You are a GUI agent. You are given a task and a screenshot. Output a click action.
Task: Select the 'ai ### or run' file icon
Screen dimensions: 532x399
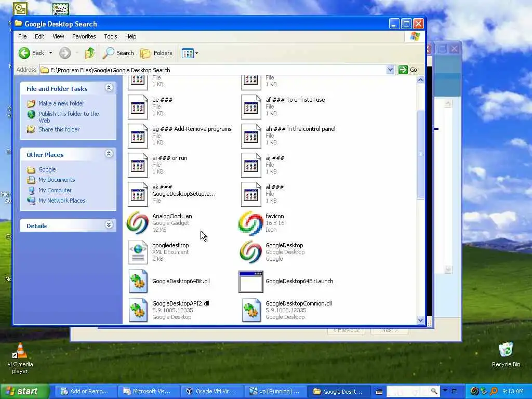pos(137,165)
